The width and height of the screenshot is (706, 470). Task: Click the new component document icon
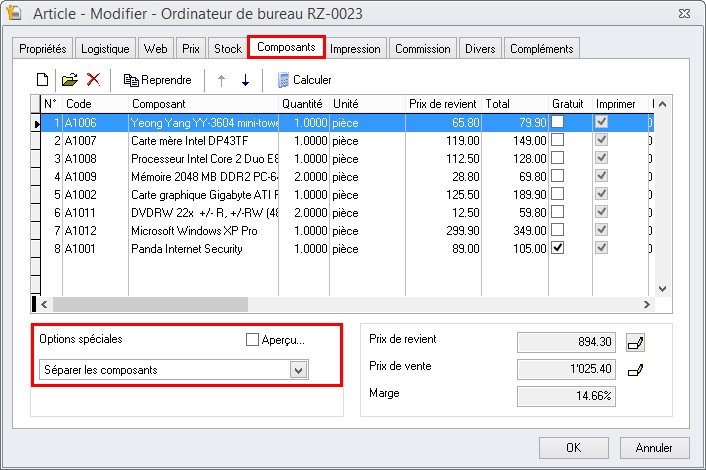click(x=42, y=79)
